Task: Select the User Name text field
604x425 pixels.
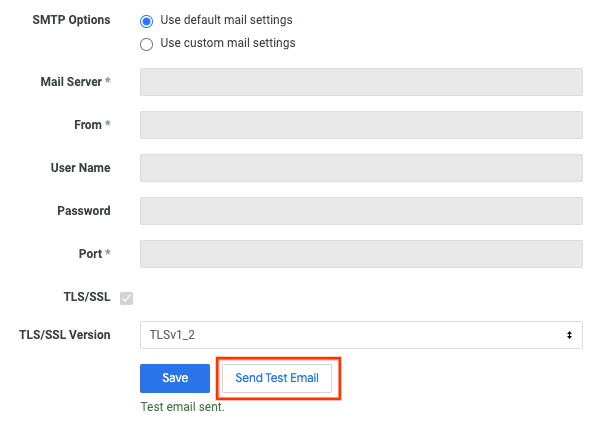Action: tap(361, 168)
